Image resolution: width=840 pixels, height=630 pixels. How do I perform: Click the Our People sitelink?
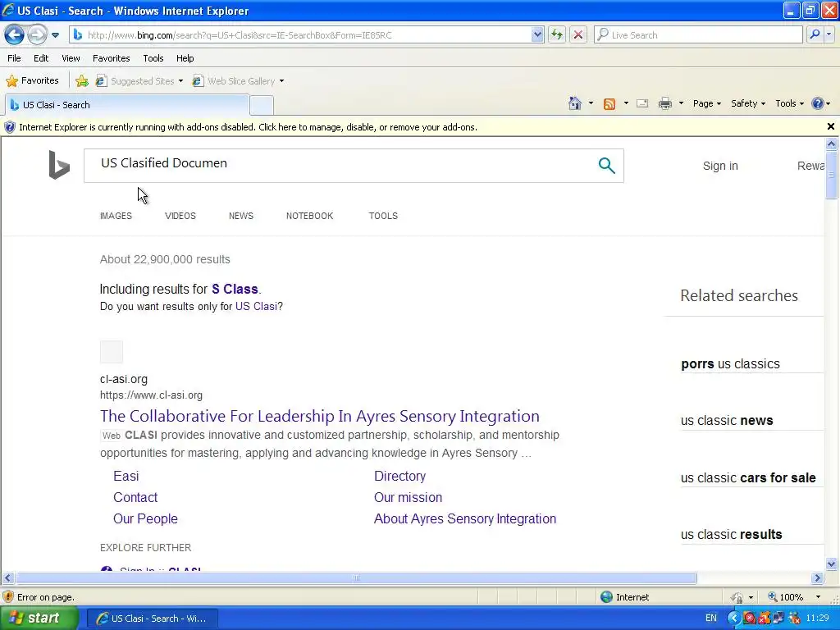pos(145,519)
